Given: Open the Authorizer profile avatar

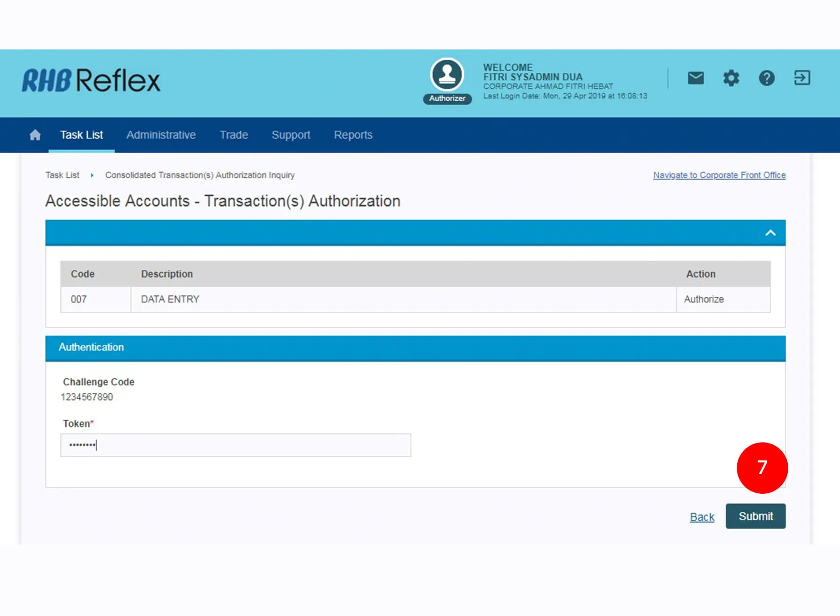Looking at the screenshot, I should coord(447,75).
